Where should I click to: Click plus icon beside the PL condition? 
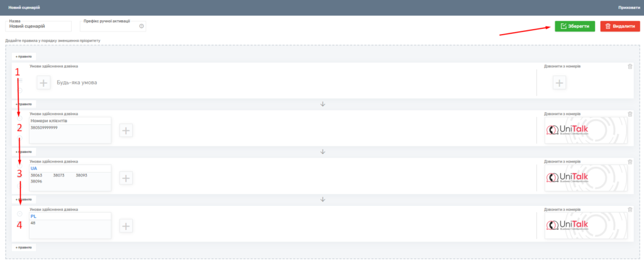tap(126, 226)
